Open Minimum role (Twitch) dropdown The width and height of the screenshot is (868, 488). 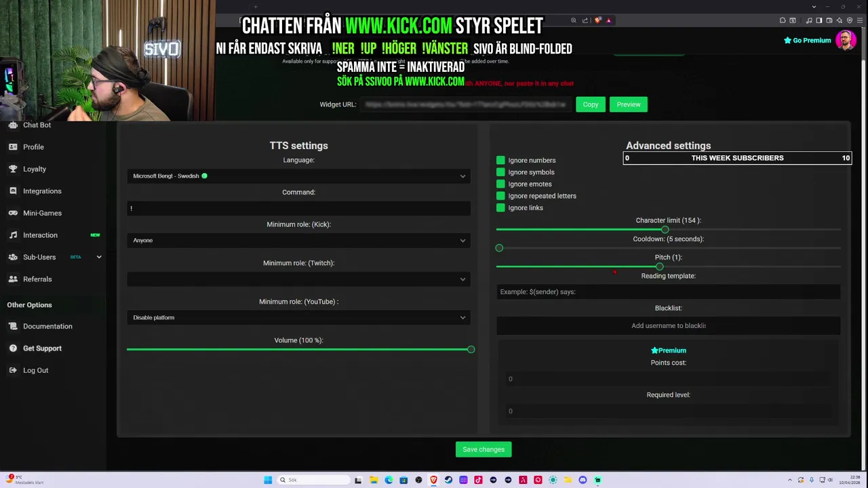298,279
